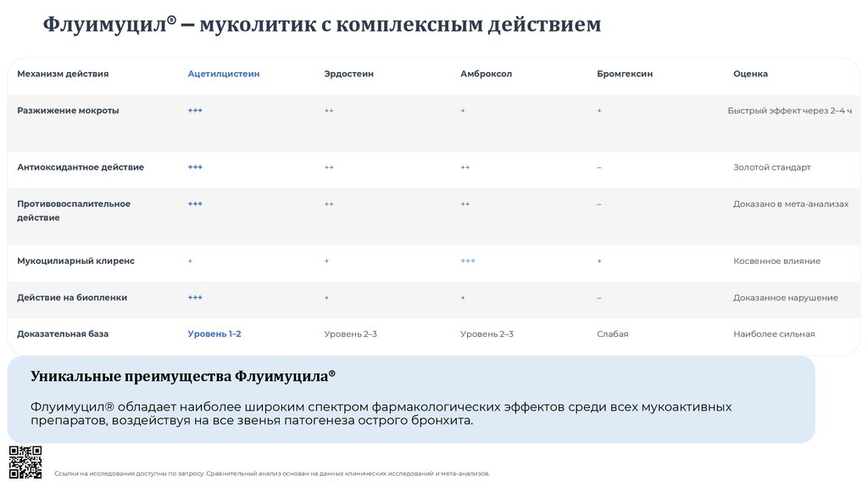This screenshot has height=487, width=868.
Task: Click the blue 'Уровень 1–2' cell
Action: click(x=214, y=333)
